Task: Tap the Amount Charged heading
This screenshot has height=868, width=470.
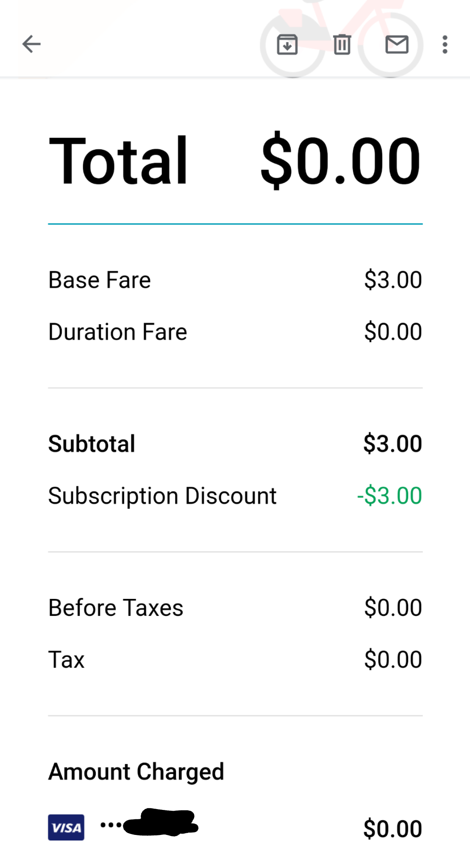Action: [x=136, y=771]
